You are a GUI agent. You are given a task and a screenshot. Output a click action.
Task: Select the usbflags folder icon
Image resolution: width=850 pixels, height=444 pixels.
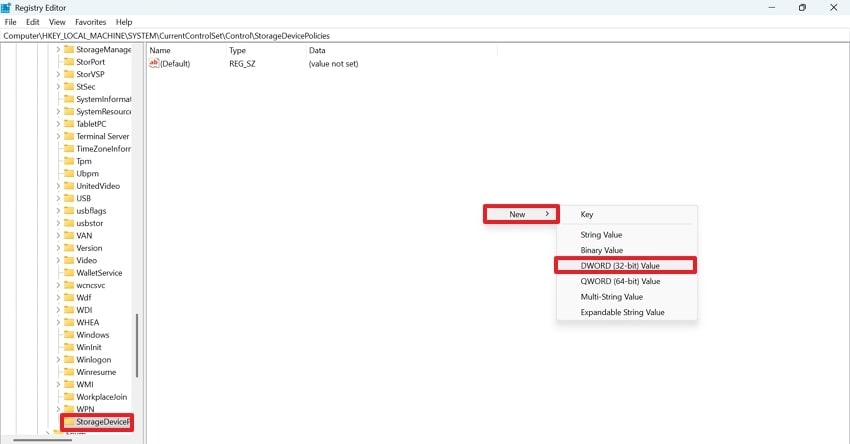pyautogui.click(x=69, y=211)
